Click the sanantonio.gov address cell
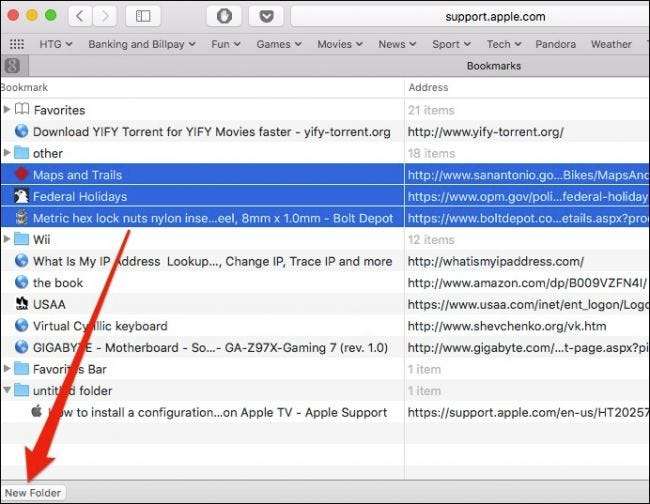Viewport: 650px width, 504px height. click(528, 175)
